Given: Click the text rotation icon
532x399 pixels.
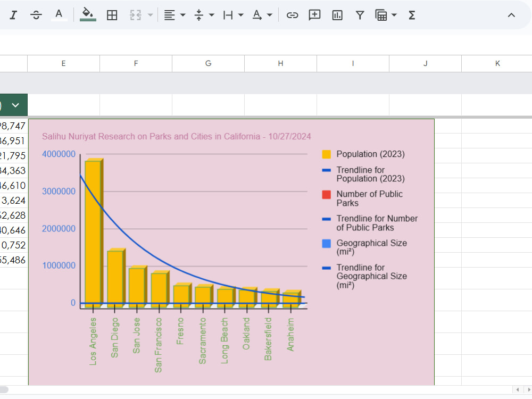Looking at the screenshot, I should coord(257,15).
